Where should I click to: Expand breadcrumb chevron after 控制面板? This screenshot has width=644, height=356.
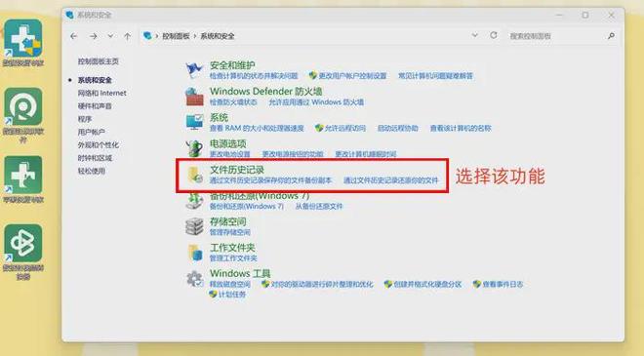click(x=195, y=36)
